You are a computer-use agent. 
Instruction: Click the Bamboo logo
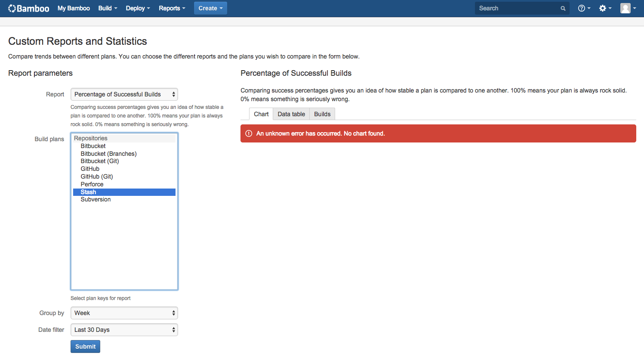point(29,8)
